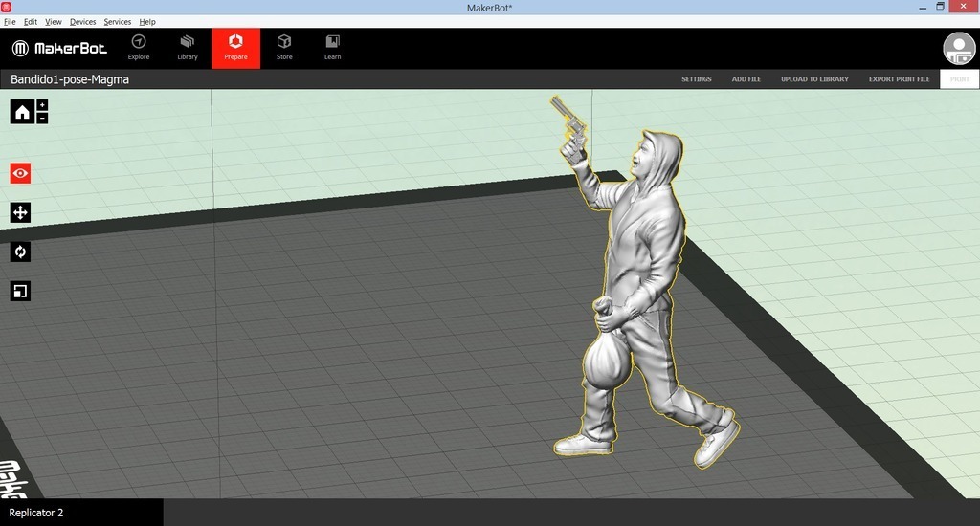Open the Learn section

click(x=332, y=48)
